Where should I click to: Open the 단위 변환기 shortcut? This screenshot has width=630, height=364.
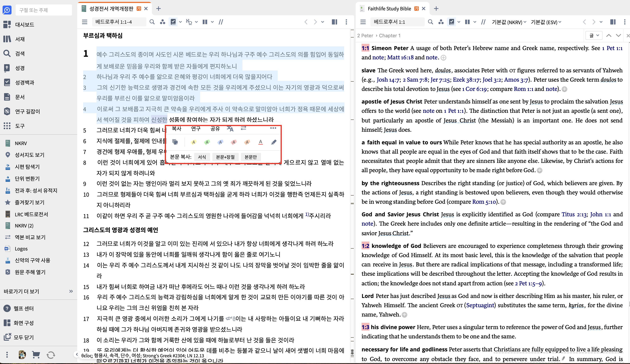tap(22, 179)
